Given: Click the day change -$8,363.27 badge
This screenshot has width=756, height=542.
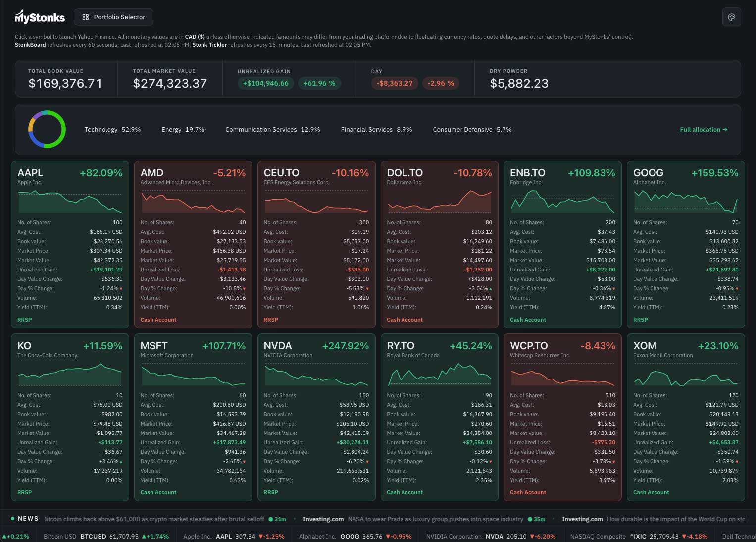Looking at the screenshot, I should coord(395,83).
